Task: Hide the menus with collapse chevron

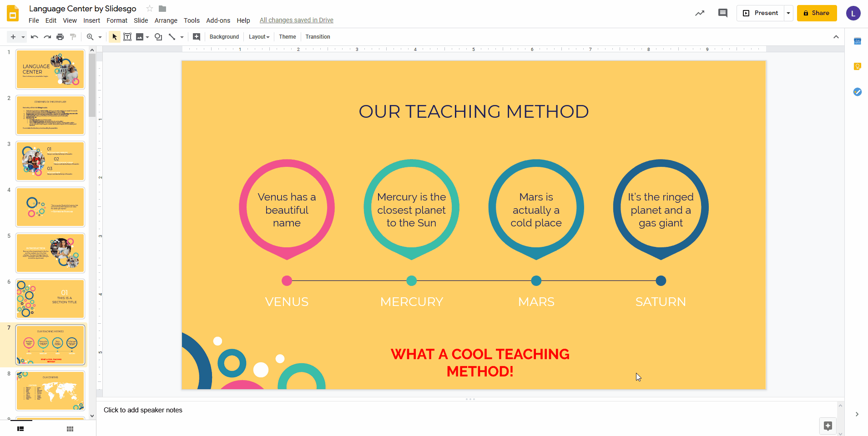Action: coord(836,37)
